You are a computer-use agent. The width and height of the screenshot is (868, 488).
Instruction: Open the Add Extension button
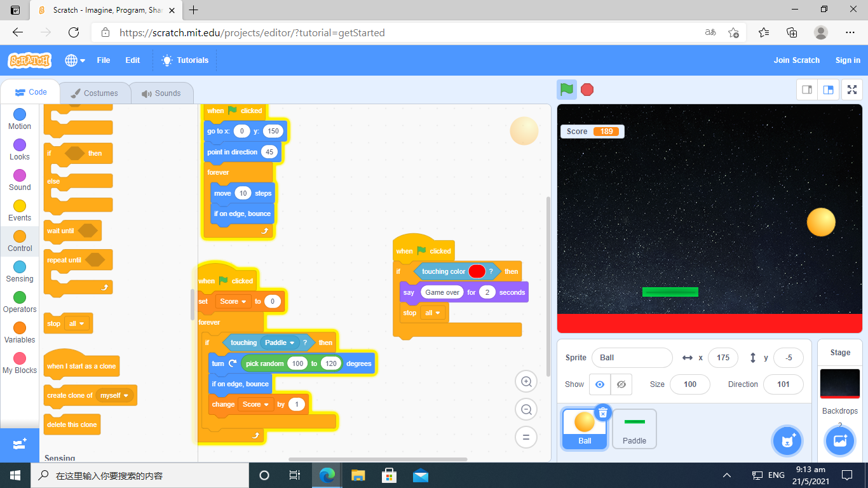click(x=19, y=444)
